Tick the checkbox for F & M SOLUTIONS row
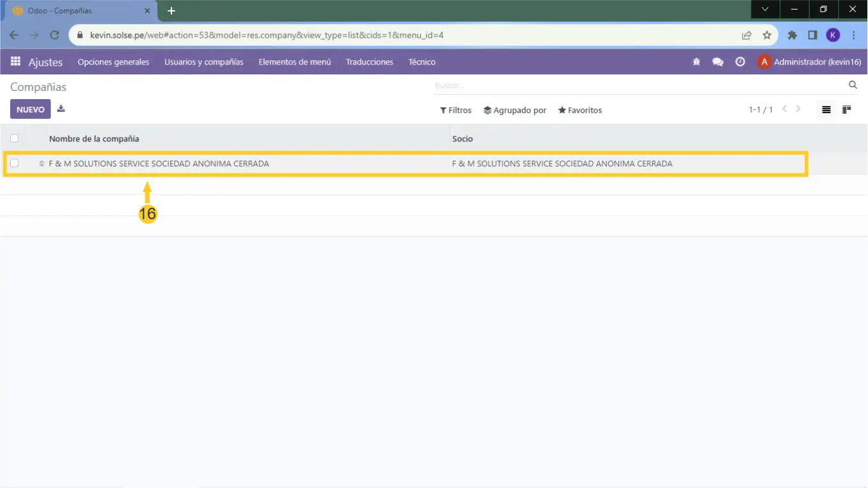This screenshot has width=868, height=488. [15, 163]
